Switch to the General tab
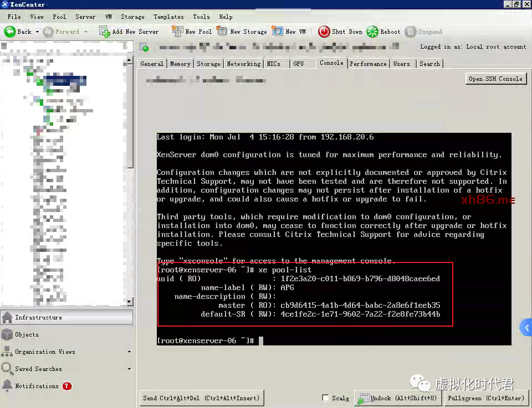 [152, 64]
